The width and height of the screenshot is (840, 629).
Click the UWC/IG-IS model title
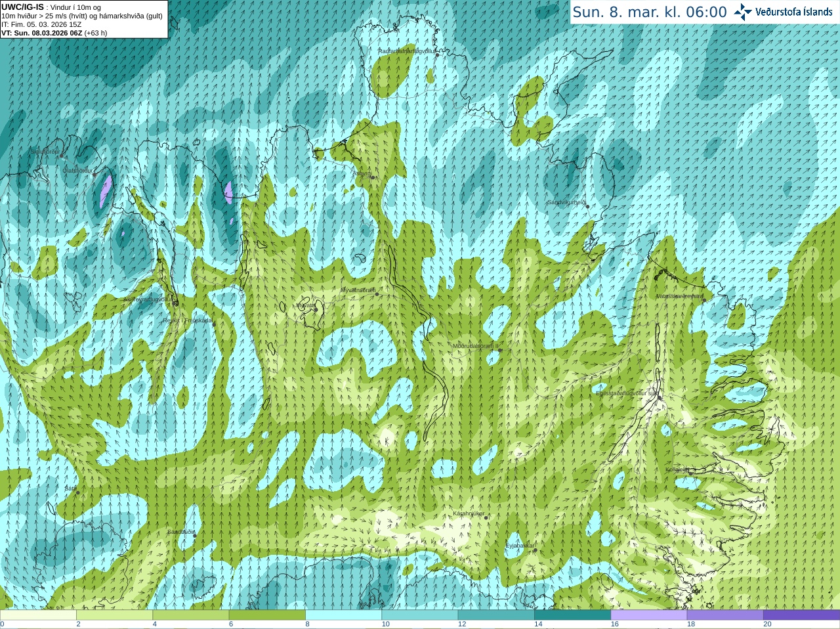coord(22,7)
